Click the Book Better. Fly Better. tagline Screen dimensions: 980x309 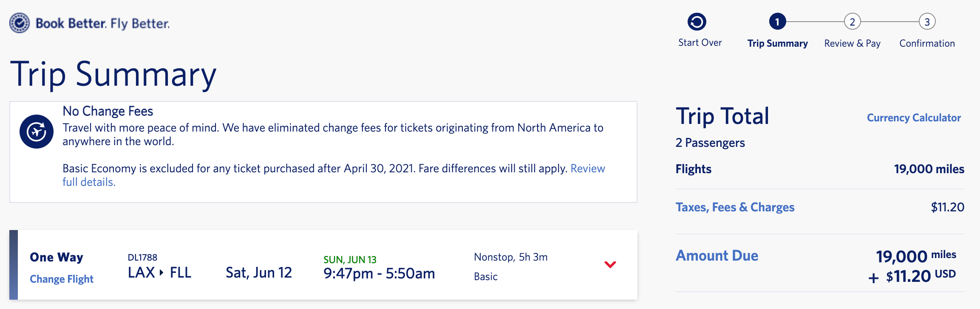click(x=102, y=23)
